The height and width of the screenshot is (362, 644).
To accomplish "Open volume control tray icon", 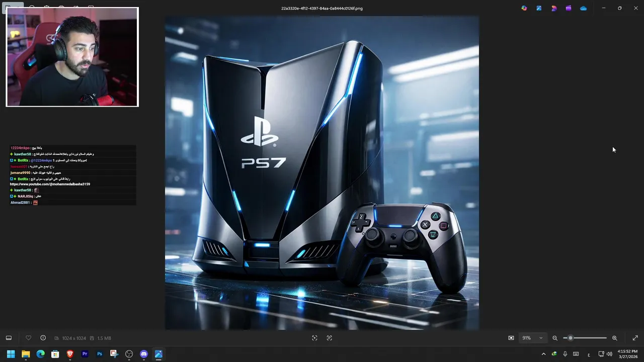I will pos(609,354).
